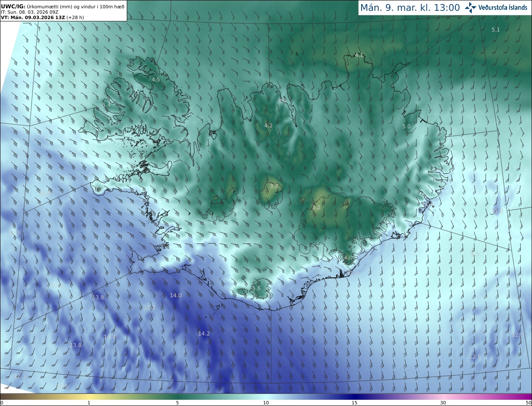Click the Veðurstofa Íslands logo symbol
Image resolution: width=532 pixels, height=406 pixels.
470,7
